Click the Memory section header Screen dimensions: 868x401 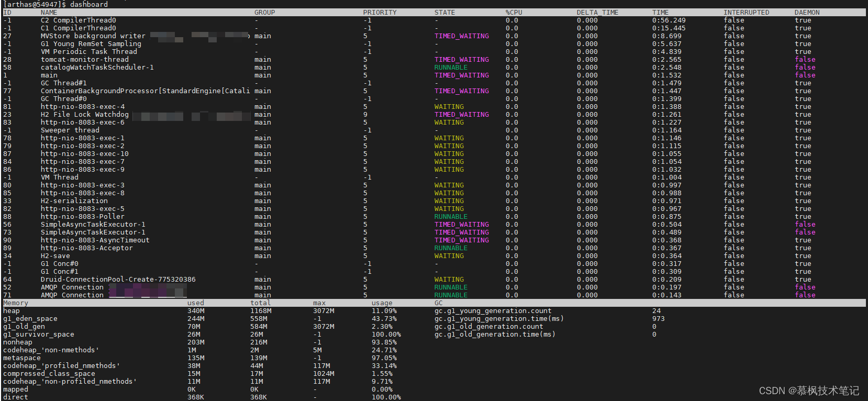point(16,303)
